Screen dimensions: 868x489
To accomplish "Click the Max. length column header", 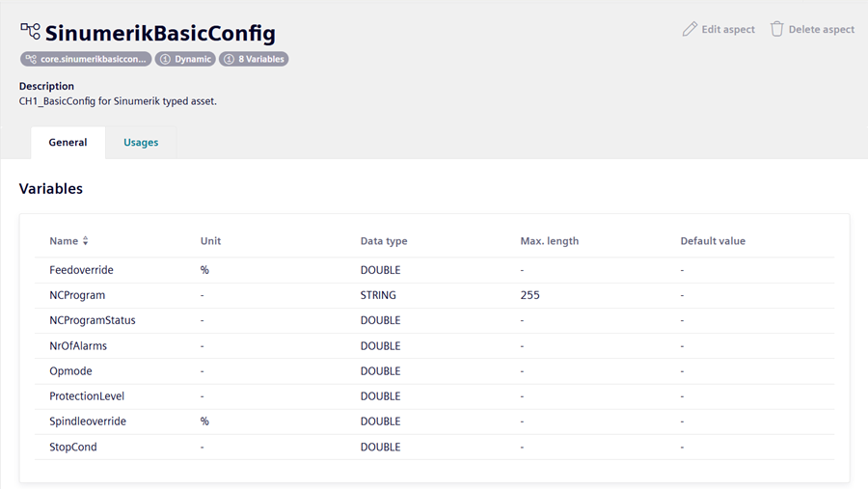I will (x=549, y=241).
